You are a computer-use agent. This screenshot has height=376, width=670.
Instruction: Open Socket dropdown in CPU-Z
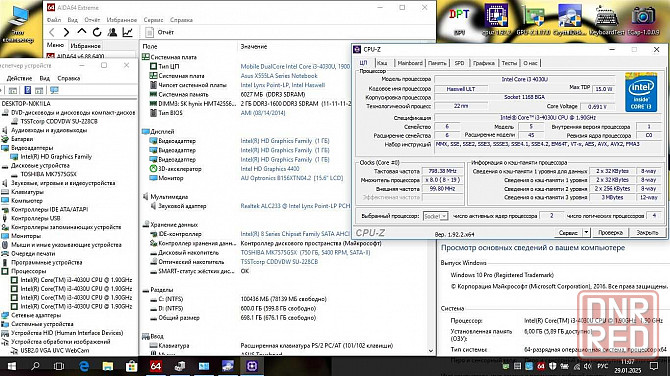tap(435, 216)
